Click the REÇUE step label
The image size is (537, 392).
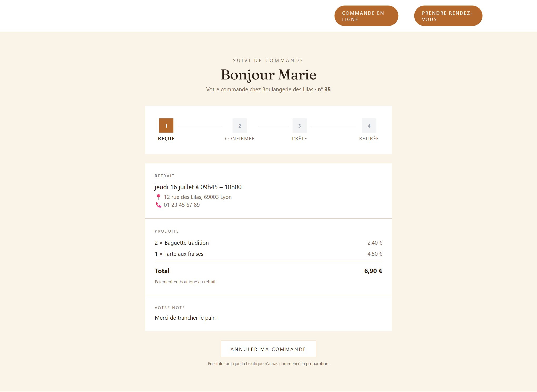pos(166,139)
